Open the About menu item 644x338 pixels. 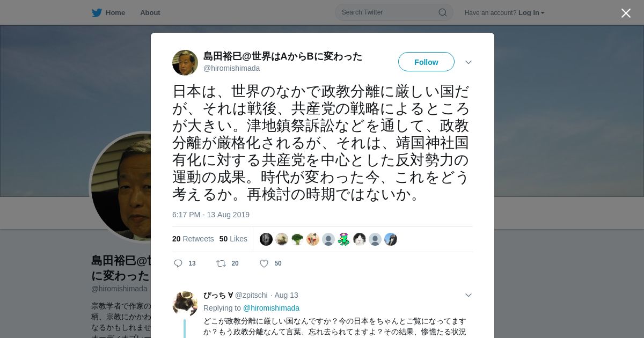pos(150,13)
